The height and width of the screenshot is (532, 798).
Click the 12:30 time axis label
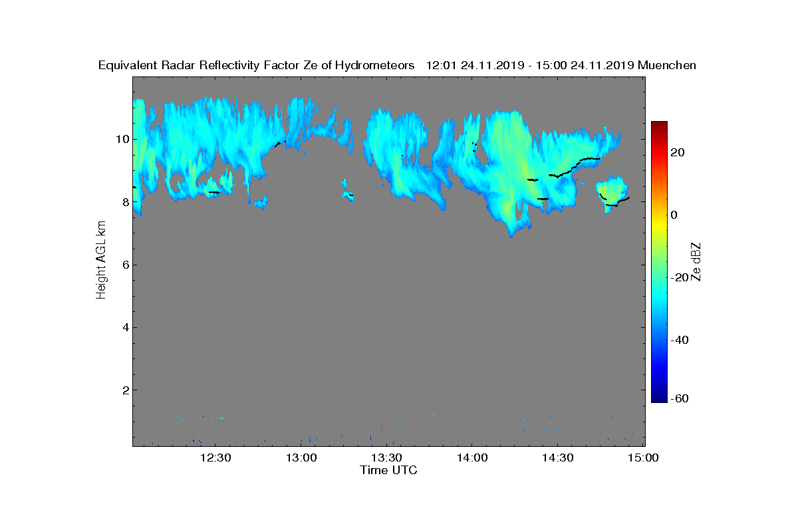(215, 458)
